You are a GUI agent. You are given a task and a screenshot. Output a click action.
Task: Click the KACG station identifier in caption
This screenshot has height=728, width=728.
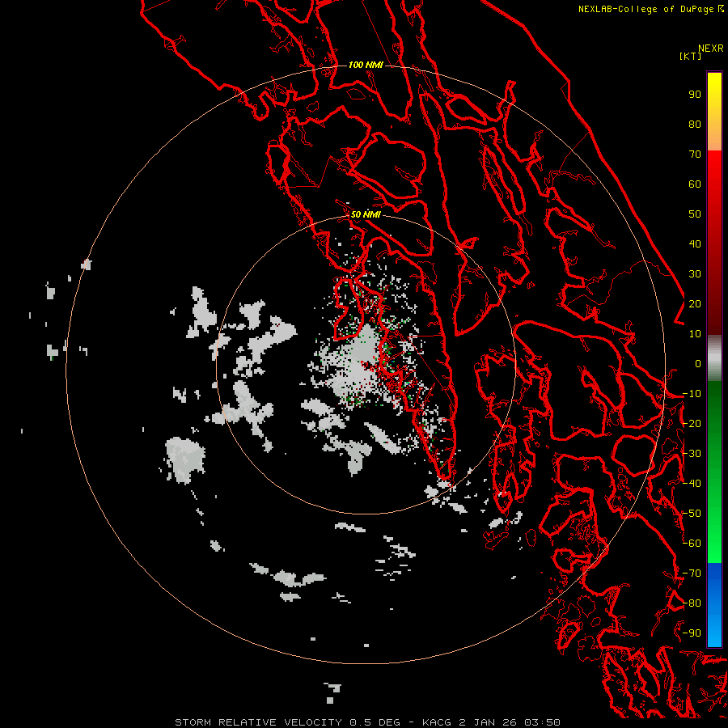tap(437, 722)
